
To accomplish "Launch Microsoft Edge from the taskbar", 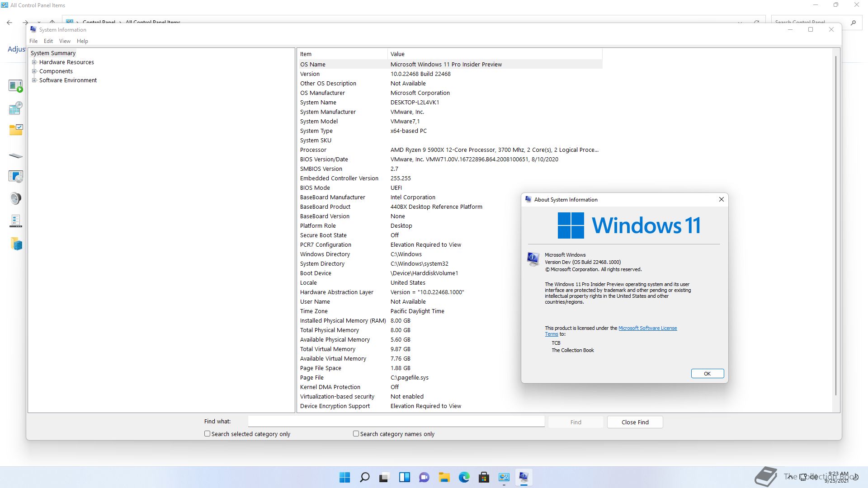I will [x=464, y=477].
